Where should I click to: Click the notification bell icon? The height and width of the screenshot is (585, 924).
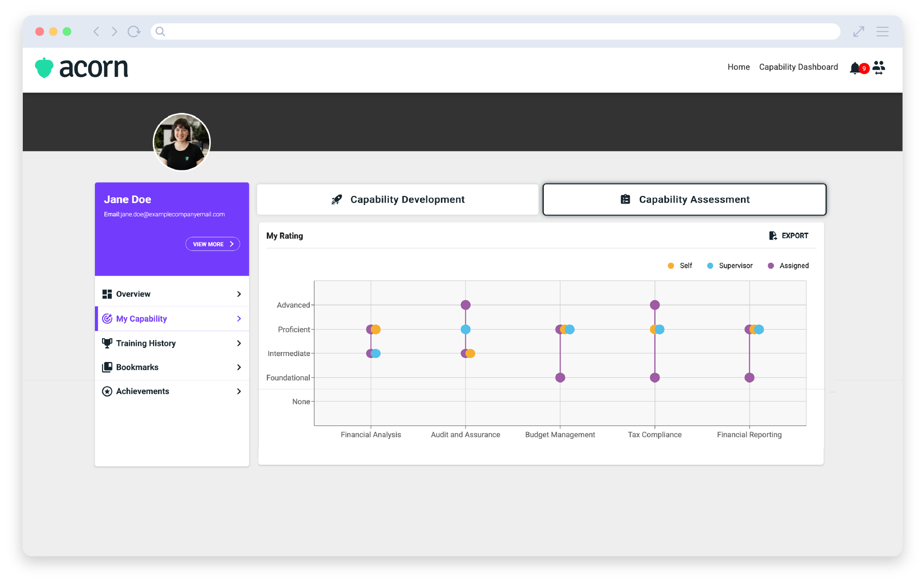[855, 68]
